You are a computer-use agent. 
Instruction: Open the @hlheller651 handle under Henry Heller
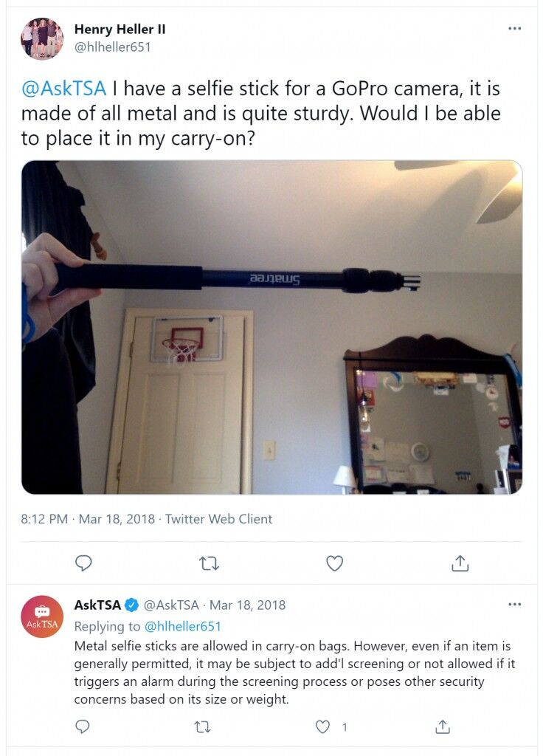point(112,47)
